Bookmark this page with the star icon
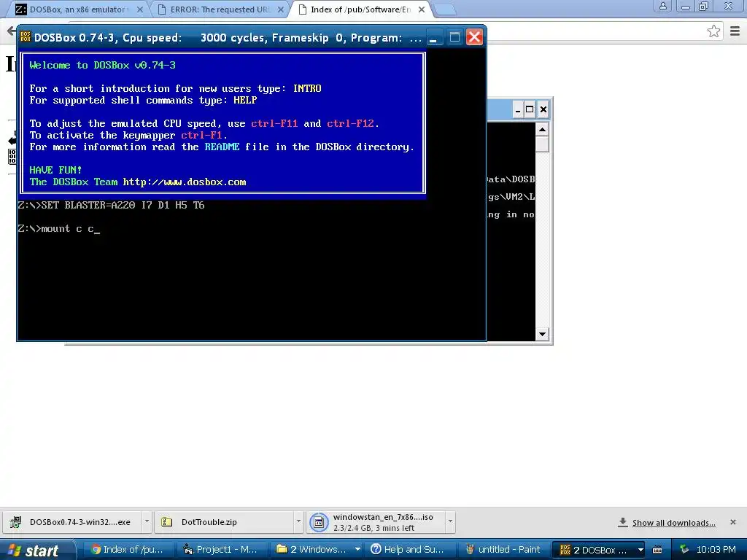Screen dimensions: 747x560 click(x=713, y=31)
